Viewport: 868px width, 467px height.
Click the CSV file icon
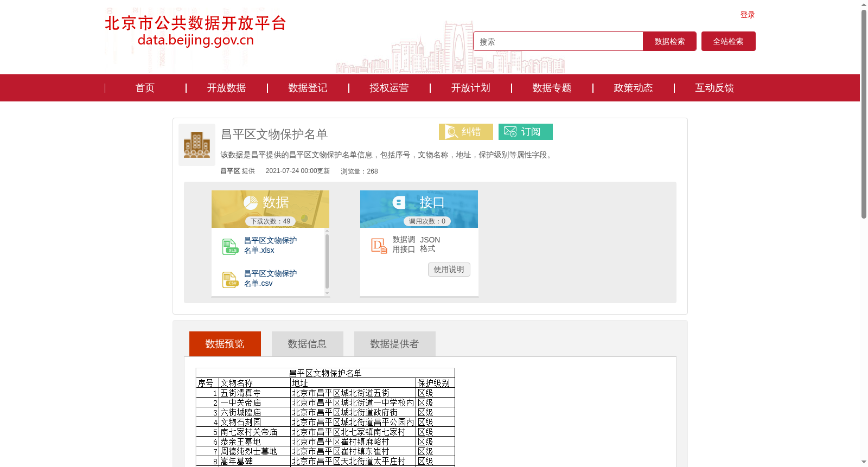point(230,280)
